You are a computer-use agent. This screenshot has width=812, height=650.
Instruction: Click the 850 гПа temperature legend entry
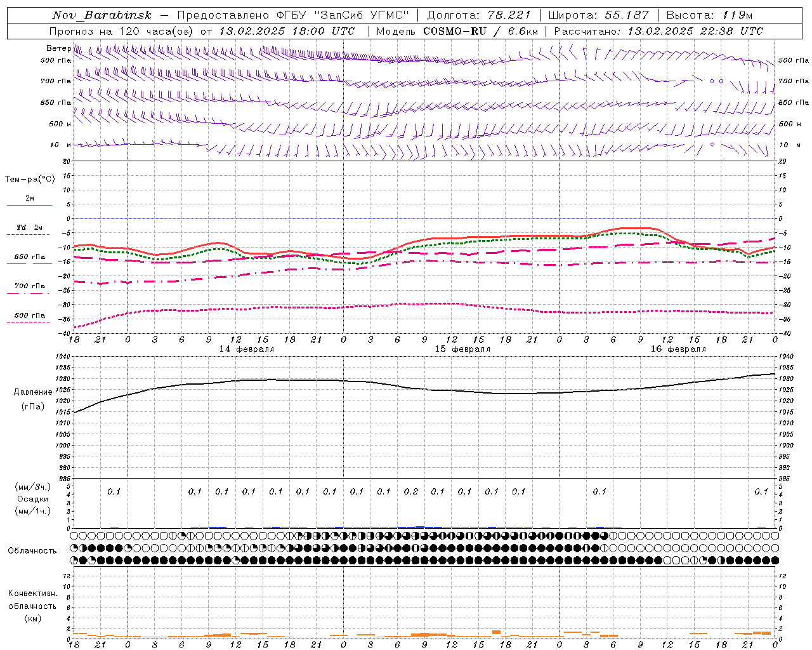[30, 257]
